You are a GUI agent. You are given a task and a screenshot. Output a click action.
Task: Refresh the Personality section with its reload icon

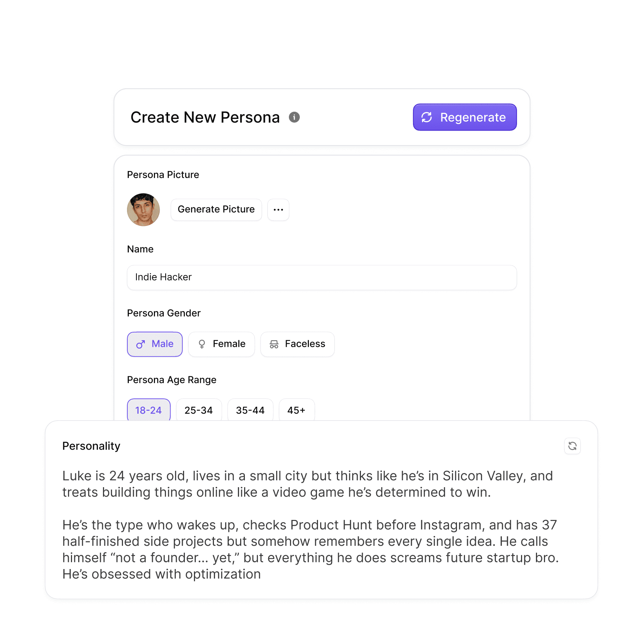(x=572, y=446)
